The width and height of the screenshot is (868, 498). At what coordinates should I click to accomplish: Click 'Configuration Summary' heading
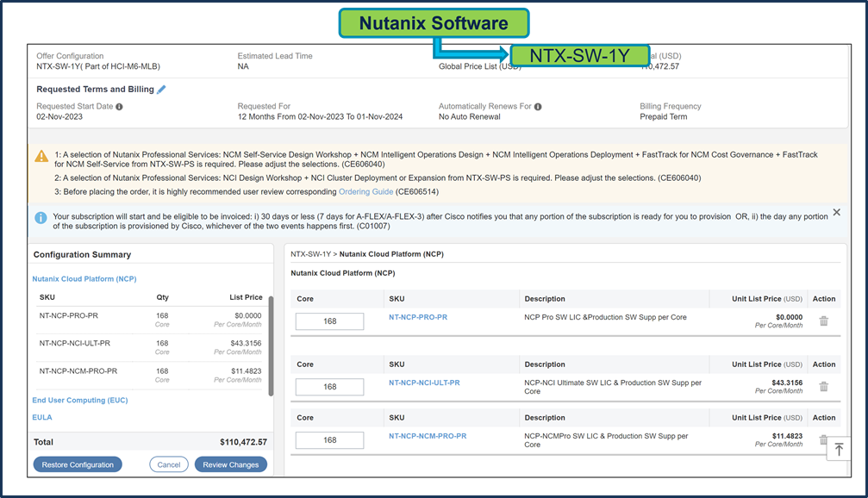click(x=82, y=254)
